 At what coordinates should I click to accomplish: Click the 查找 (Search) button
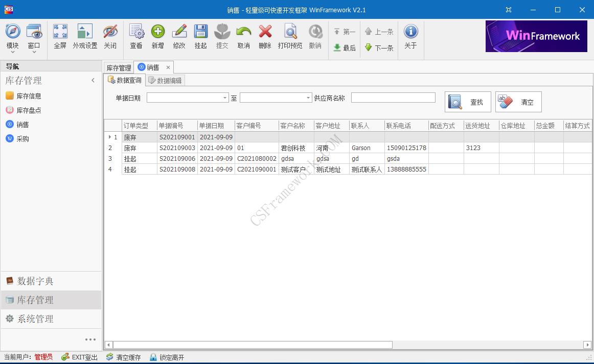[467, 102]
